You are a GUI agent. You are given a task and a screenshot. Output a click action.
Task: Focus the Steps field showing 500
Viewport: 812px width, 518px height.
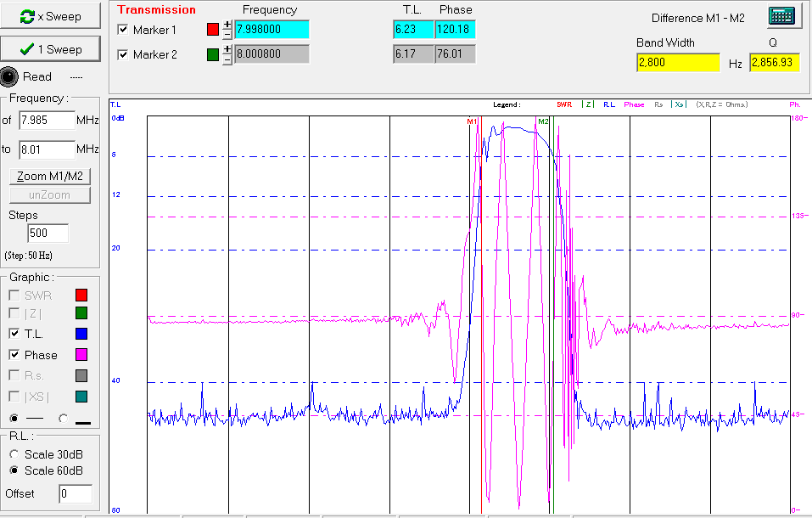tap(48, 234)
